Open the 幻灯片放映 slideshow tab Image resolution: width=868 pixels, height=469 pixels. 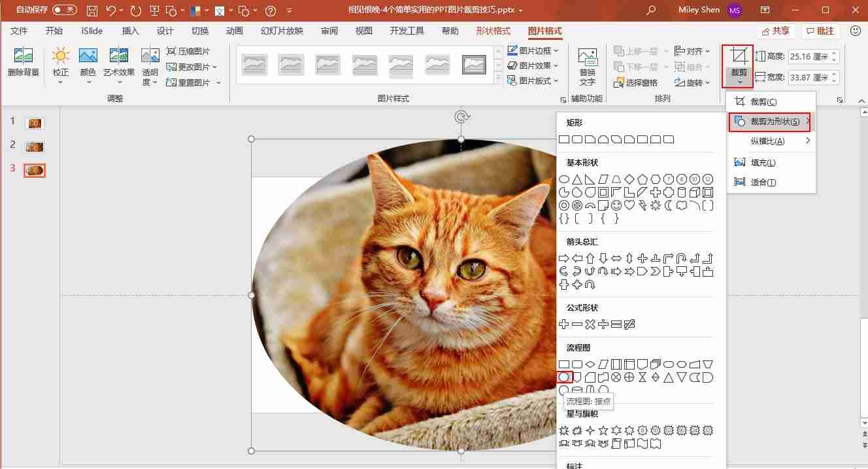(x=282, y=31)
